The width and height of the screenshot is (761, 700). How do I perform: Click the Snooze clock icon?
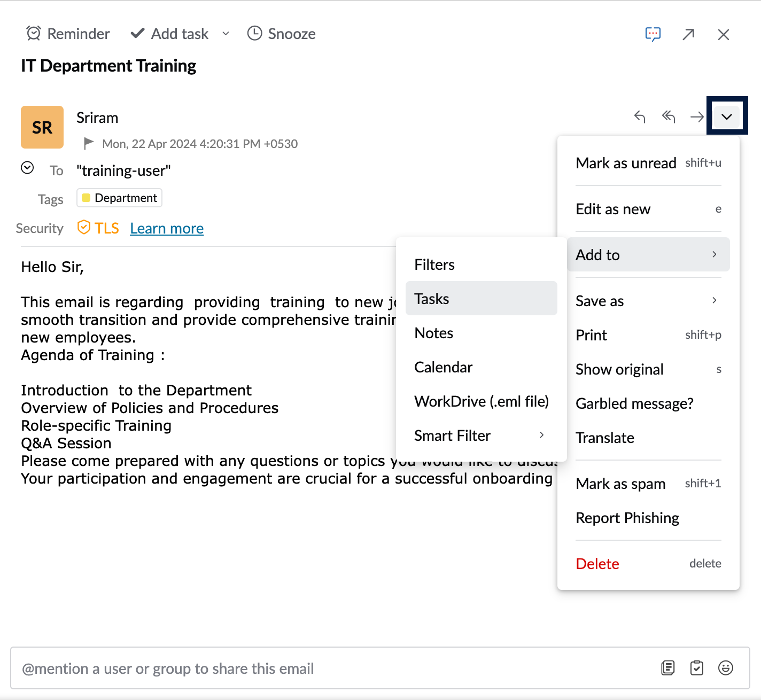coord(254,34)
